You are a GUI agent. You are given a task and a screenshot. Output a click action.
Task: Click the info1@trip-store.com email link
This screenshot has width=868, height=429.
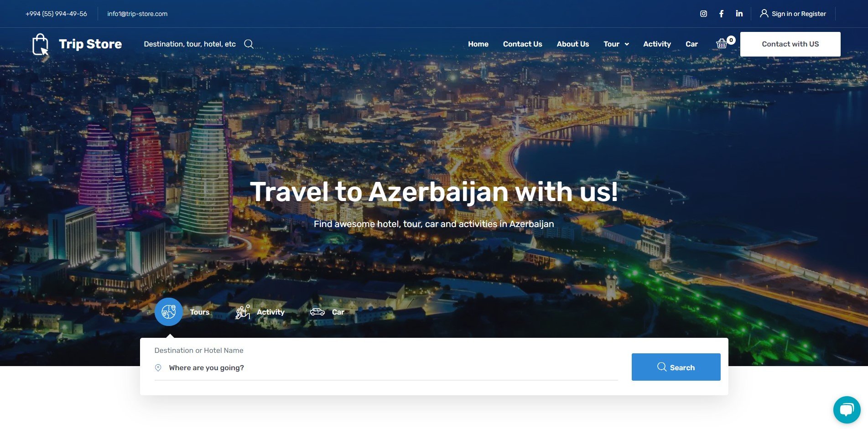pyautogui.click(x=137, y=14)
